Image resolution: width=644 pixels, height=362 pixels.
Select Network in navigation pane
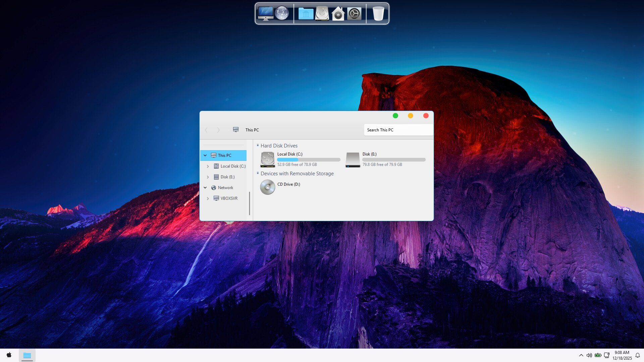pos(225,188)
